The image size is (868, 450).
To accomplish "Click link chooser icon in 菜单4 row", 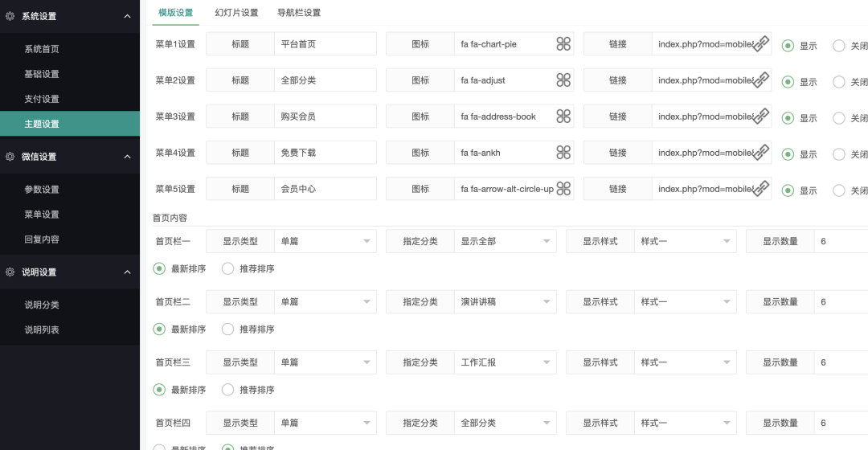I will point(760,153).
